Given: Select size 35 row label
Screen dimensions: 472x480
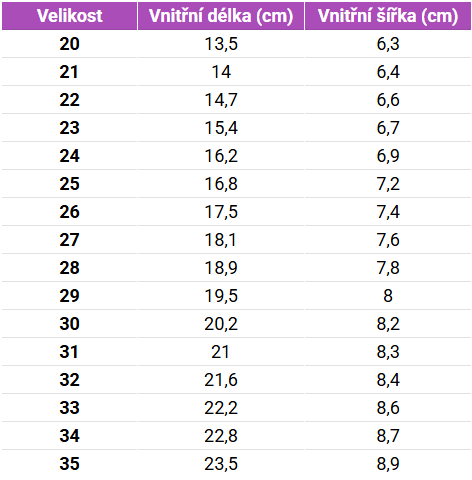Looking at the screenshot, I should tap(69, 464).
